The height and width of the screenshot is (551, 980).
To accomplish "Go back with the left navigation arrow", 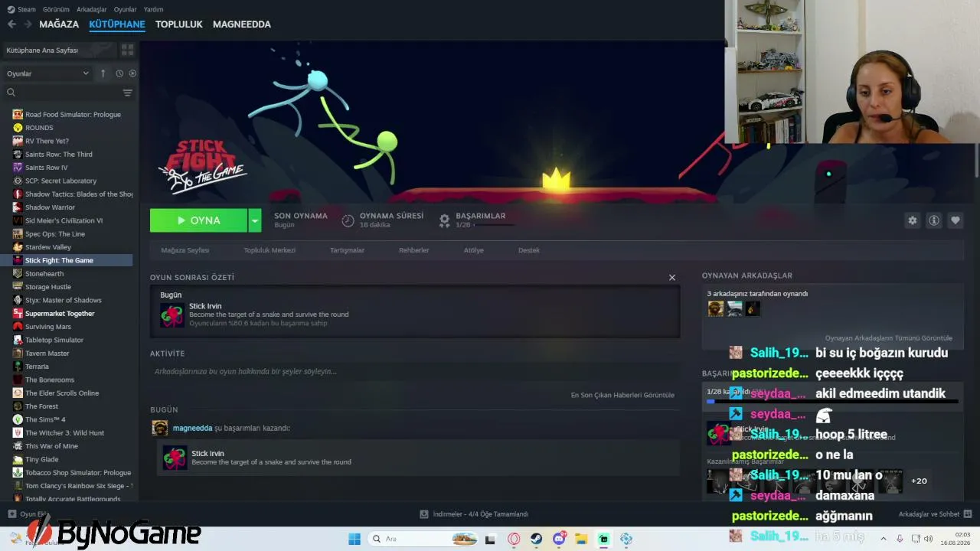I will click(11, 24).
